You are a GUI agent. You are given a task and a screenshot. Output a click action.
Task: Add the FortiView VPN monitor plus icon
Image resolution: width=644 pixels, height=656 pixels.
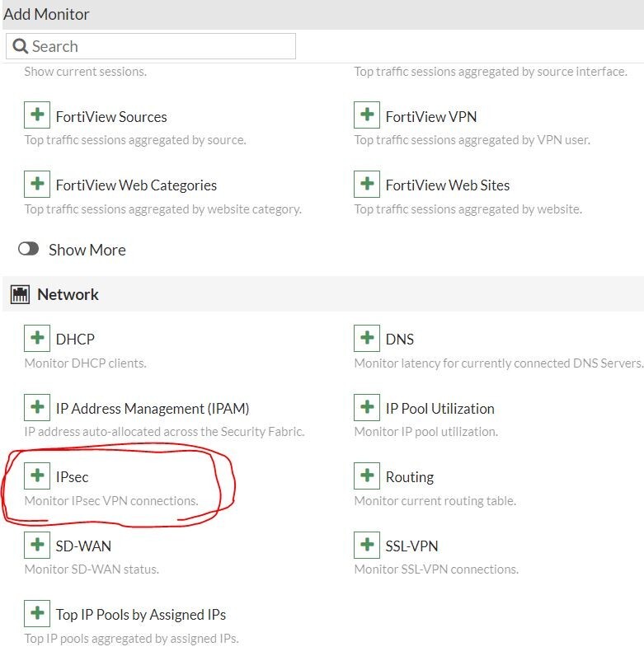click(367, 115)
